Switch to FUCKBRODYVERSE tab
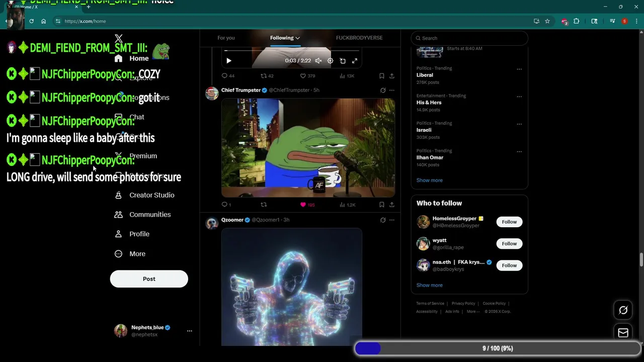 pos(359,38)
